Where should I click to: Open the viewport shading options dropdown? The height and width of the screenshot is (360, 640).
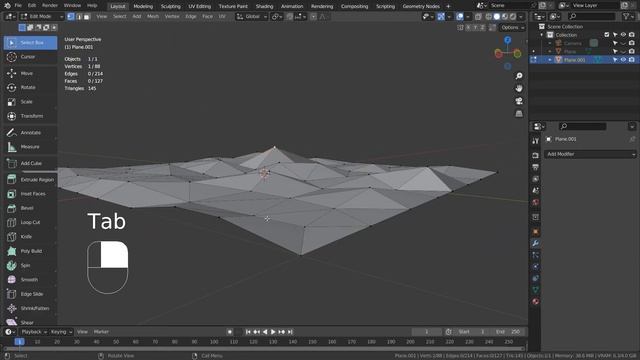click(x=521, y=17)
